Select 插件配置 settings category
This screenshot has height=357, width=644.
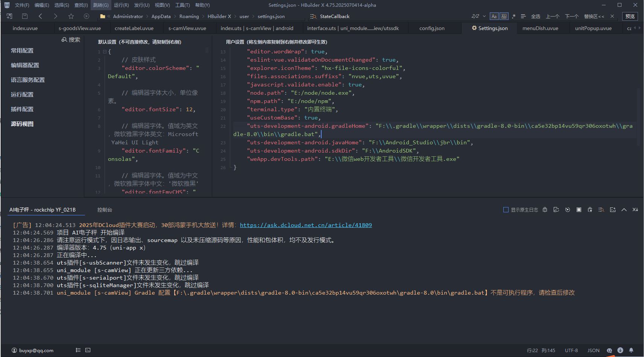pyautogui.click(x=22, y=109)
